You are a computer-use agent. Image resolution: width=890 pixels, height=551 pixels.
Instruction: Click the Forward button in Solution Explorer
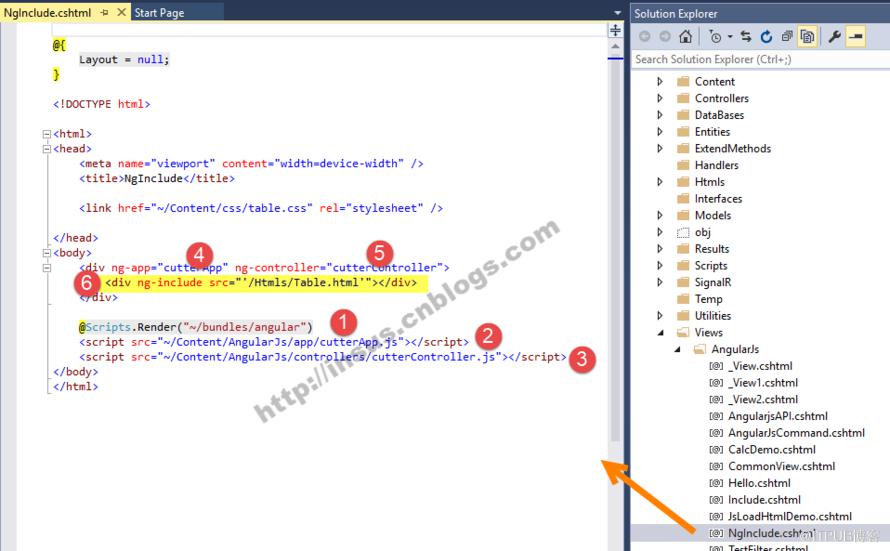tap(665, 37)
